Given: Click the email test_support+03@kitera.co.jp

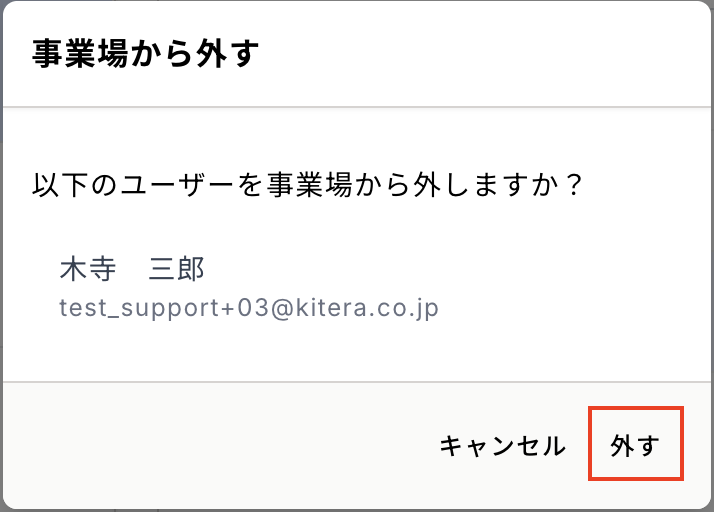Looking at the screenshot, I should [249, 307].
